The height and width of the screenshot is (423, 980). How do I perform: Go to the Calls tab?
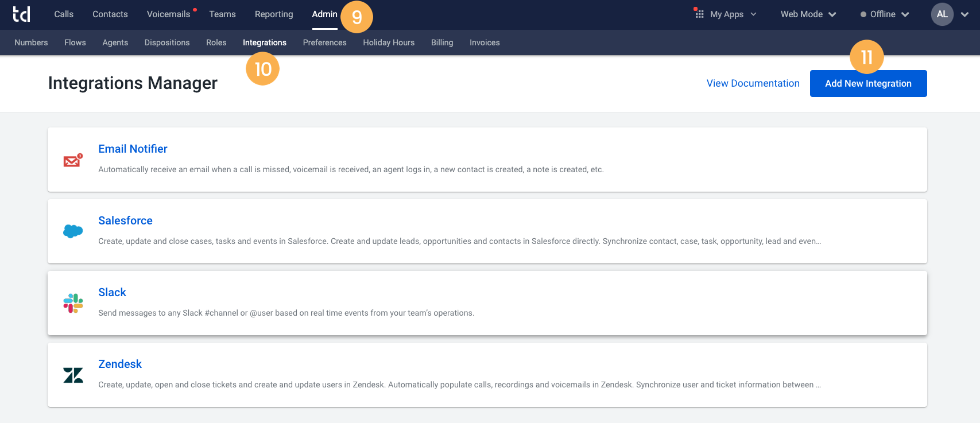64,14
